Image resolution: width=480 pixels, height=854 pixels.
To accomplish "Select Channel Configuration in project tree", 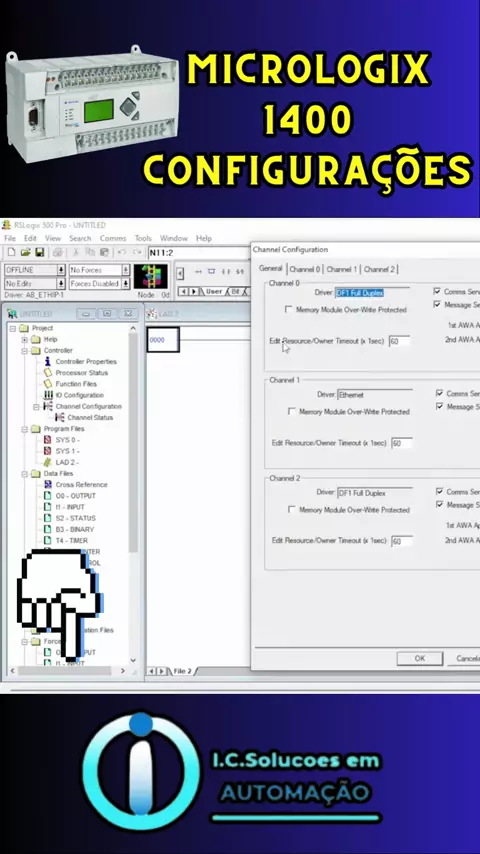I will [89, 406].
